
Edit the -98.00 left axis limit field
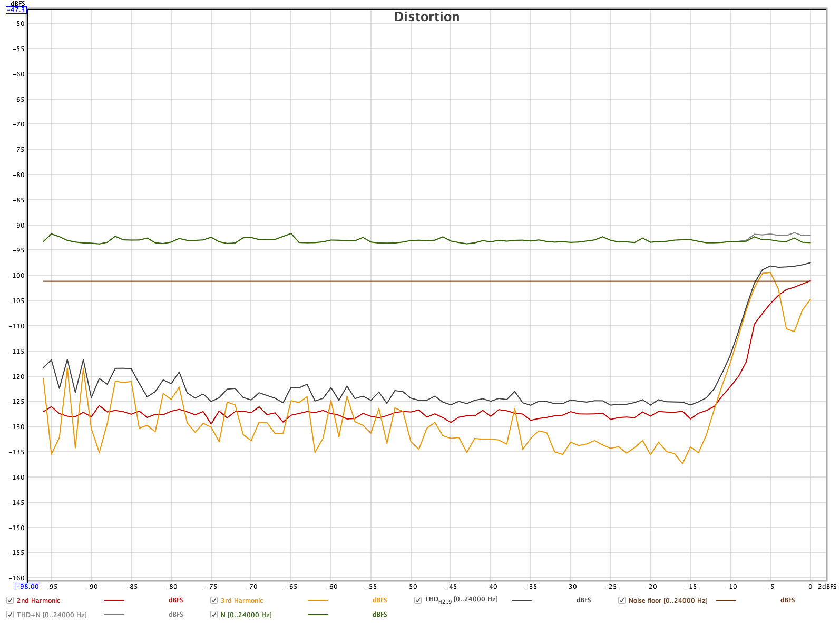27,586
